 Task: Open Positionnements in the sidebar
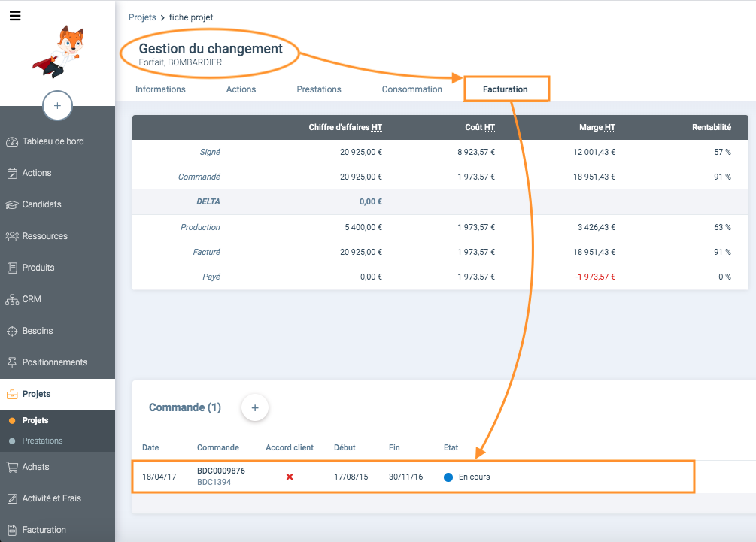click(54, 362)
